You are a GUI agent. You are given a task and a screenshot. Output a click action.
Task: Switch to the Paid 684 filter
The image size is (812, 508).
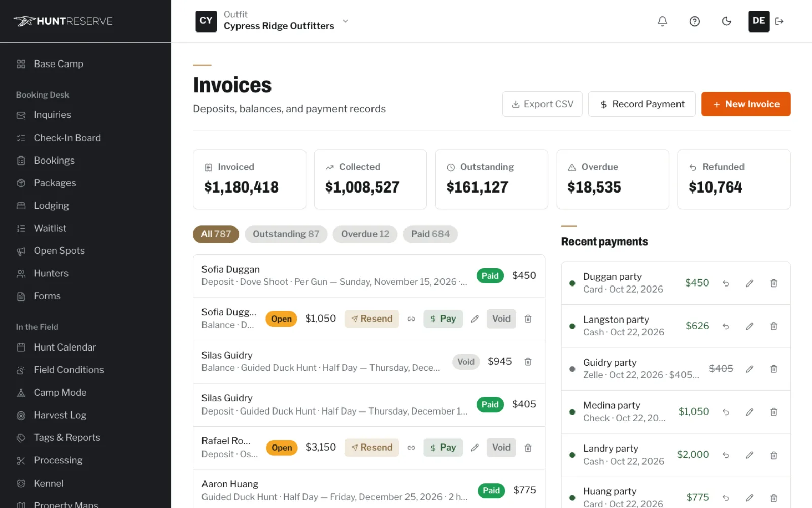430,234
